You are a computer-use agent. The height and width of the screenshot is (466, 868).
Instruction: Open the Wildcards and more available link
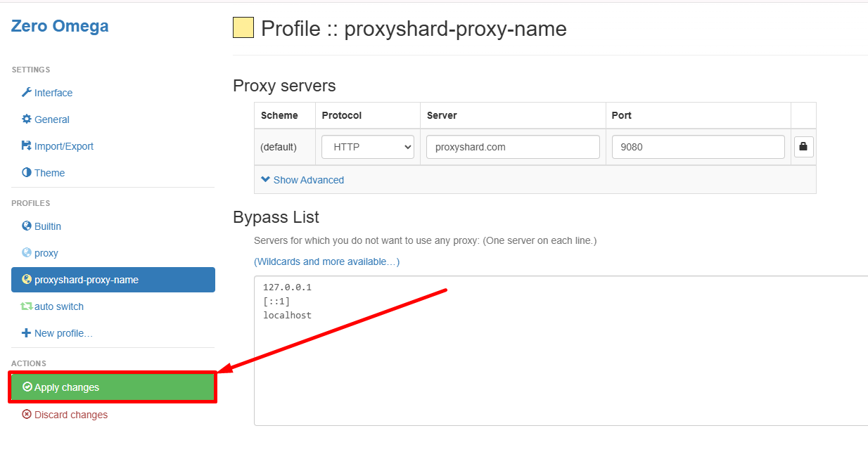click(326, 261)
